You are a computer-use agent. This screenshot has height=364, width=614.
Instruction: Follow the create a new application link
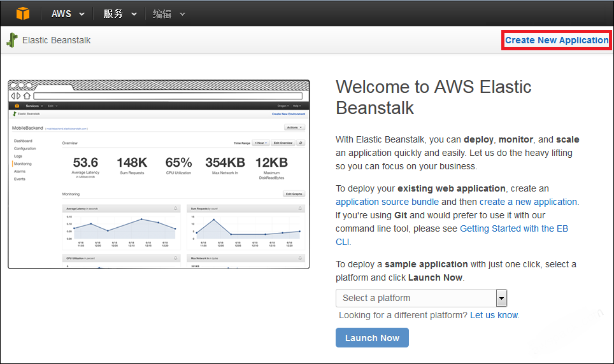528,202
